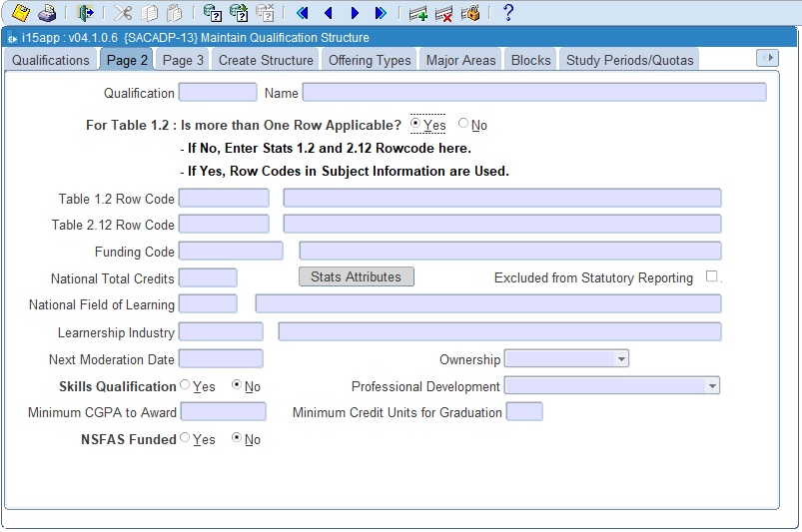
Task: Expand the Professional Development dropdown
Action: (x=711, y=385)
